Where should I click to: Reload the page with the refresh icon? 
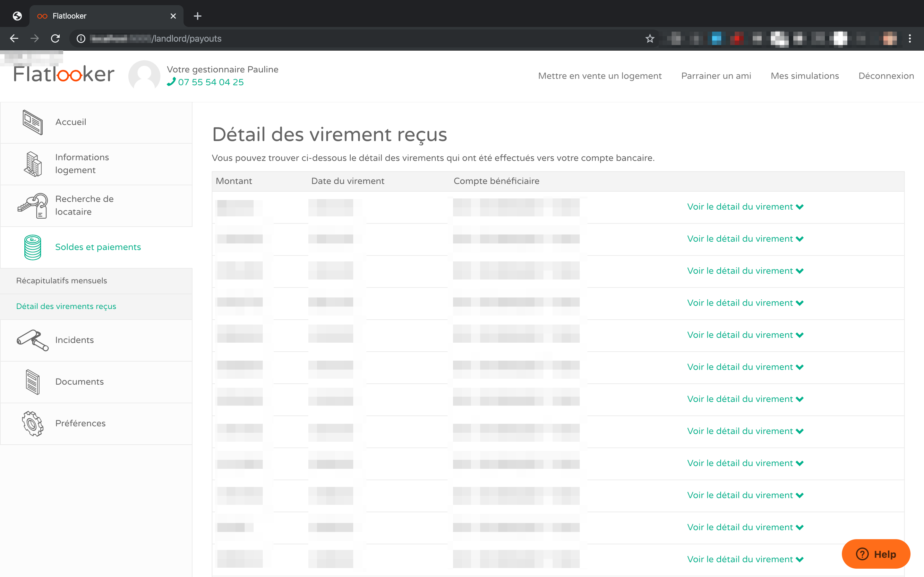(56, 38)
